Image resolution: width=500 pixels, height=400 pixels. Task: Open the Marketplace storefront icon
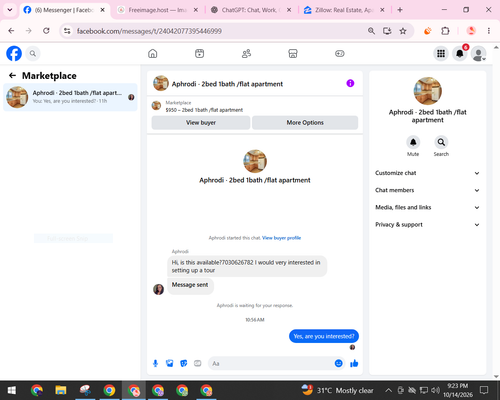point(293,53)
